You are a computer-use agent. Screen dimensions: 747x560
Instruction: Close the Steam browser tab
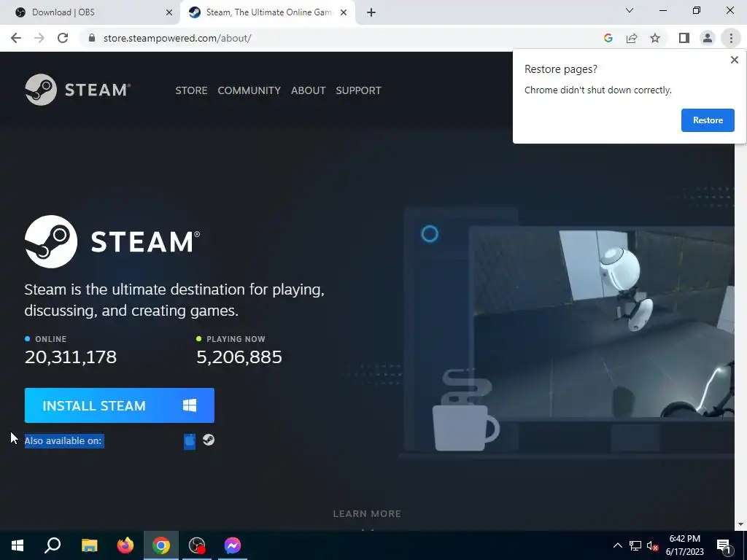tap(343, 13)
